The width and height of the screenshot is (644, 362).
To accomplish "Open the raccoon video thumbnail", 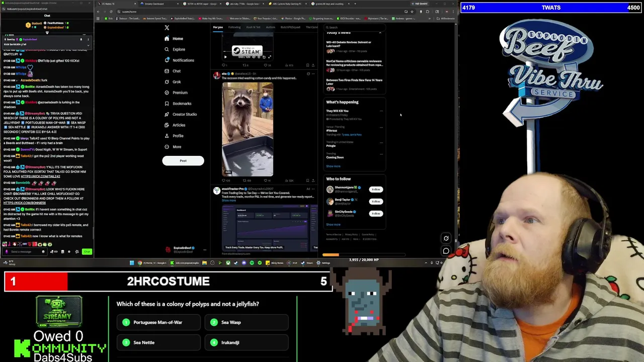I will point(248,129).
